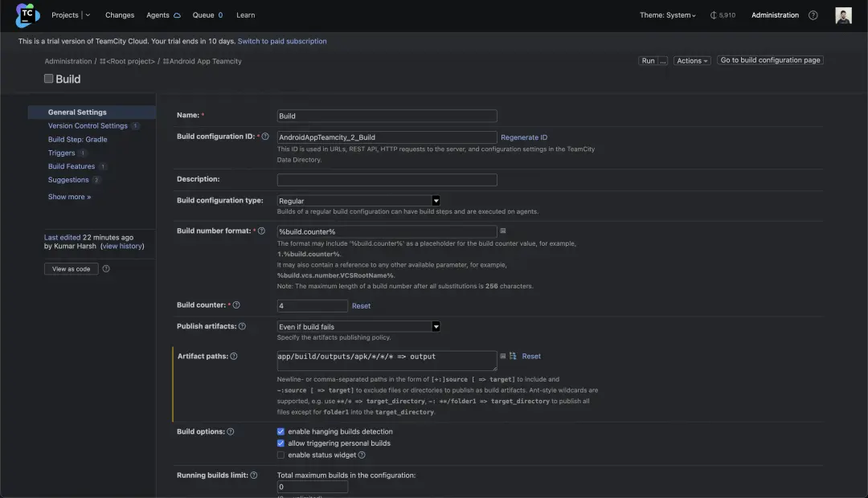Expand the Publish artifacts dropdown
This screenshot has height=498, width=868.
358,327
